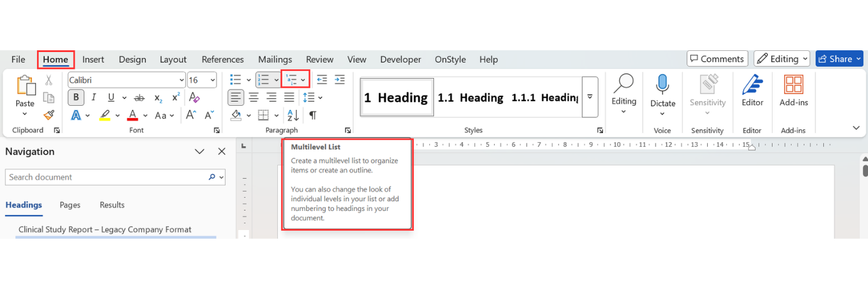Clear all formatting icon
The height and width of the screenshot is (289, 868).
[x=194, y=98]
